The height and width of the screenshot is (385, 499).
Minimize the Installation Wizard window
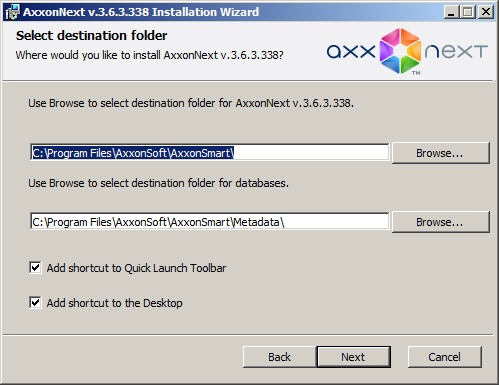click(x=451, y=12)
